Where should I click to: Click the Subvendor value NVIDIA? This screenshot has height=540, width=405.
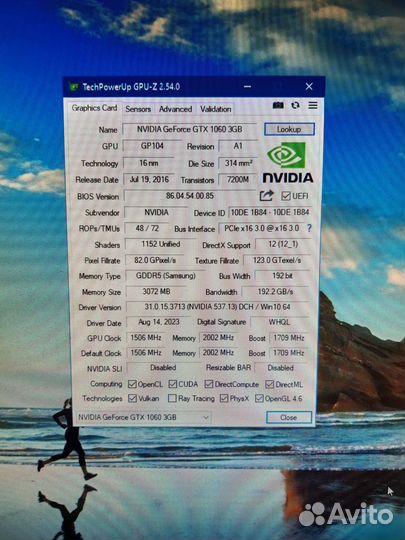[156, 212]
